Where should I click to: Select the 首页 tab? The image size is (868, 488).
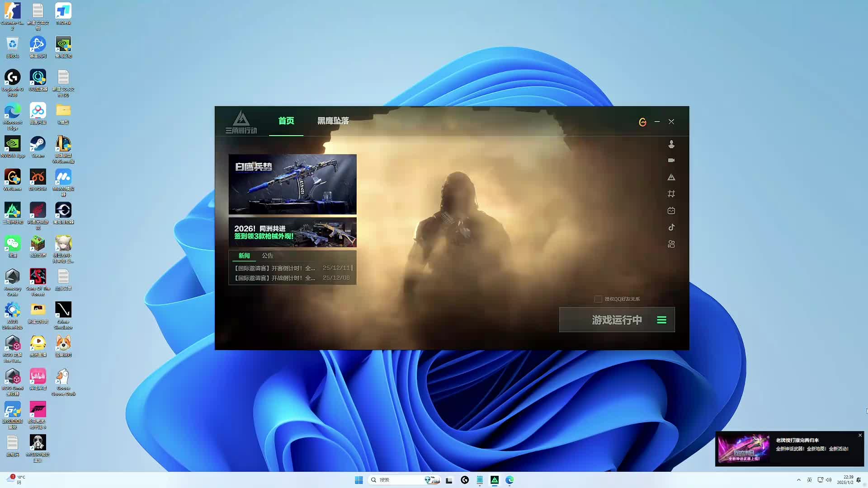coord(286,121)
